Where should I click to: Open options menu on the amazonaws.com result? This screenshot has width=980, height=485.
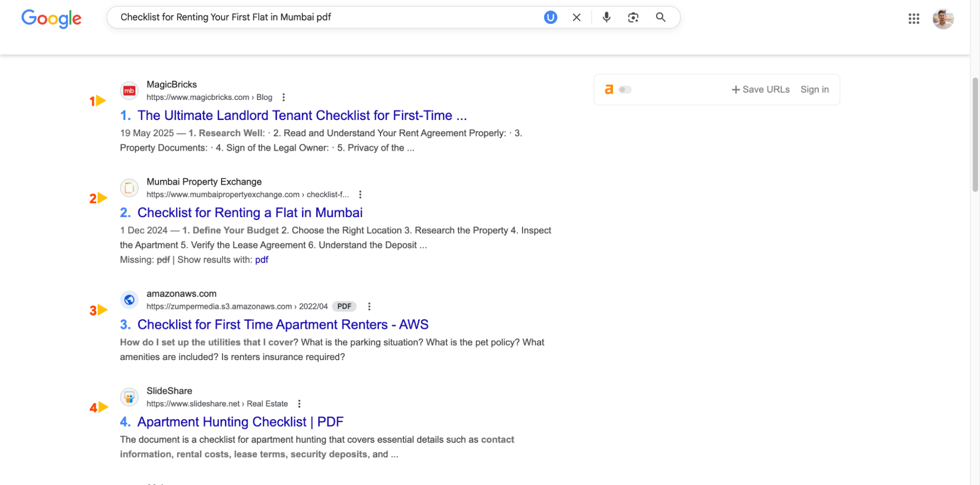pos(369,306)
